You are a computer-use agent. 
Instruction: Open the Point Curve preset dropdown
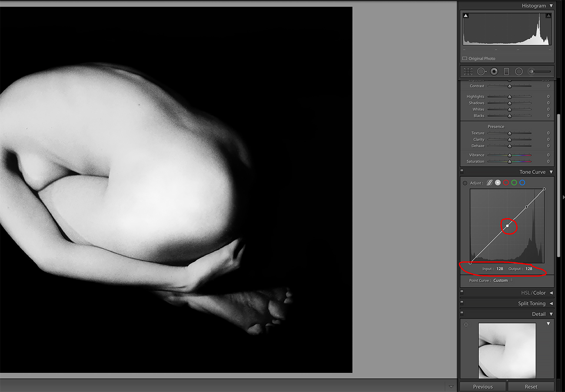[503, 281]
